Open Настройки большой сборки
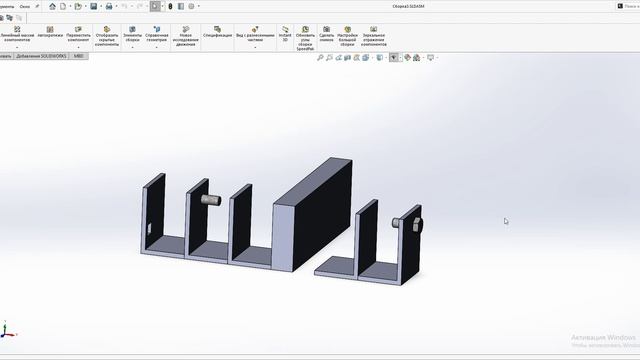The width and height of the screenshot is (640, 360). [x=347, y=36]
